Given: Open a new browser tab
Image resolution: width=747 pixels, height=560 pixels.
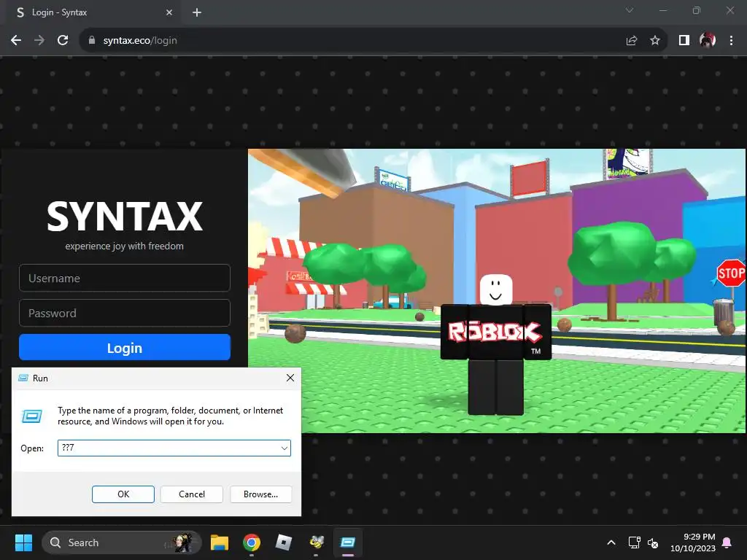Looking at the screenshot, I should [197, 12].
